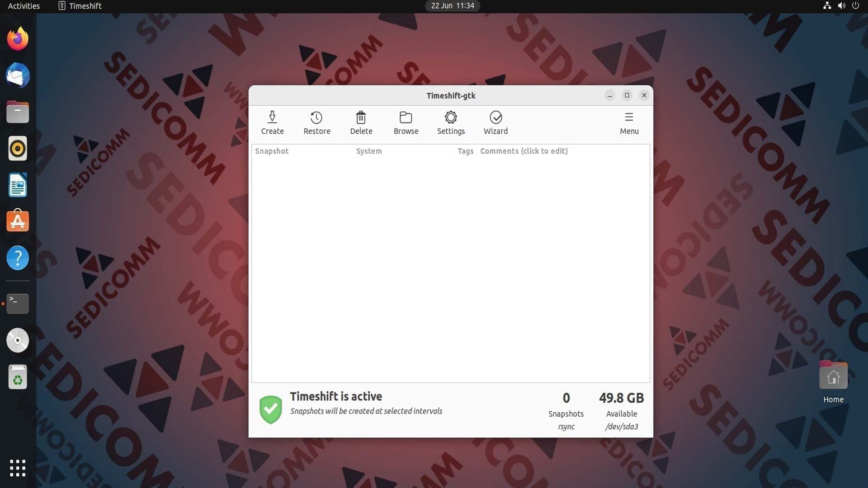Open the Files manager dock icon

18,112
